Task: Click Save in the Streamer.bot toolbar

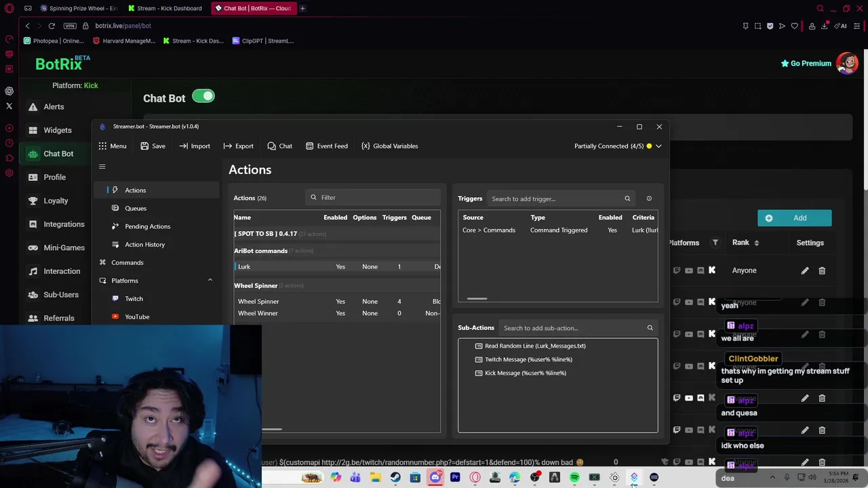Action: [153, 146]
